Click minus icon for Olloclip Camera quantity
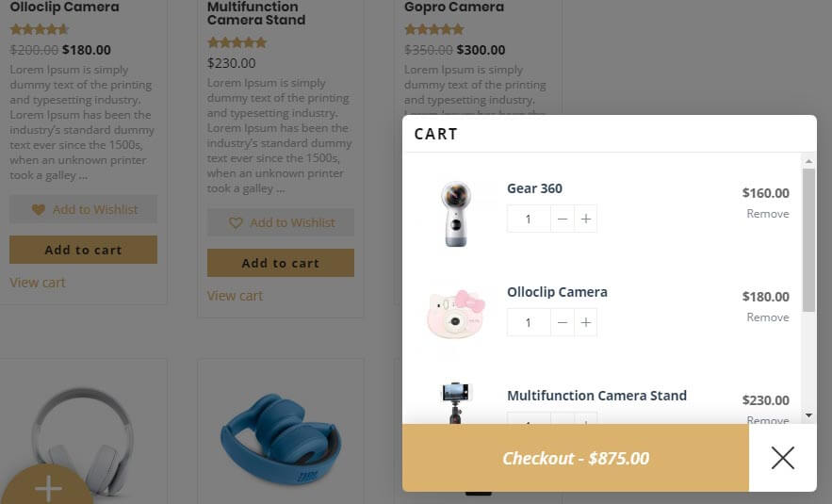This screenshot has height=504, width=832. [563, 322]
